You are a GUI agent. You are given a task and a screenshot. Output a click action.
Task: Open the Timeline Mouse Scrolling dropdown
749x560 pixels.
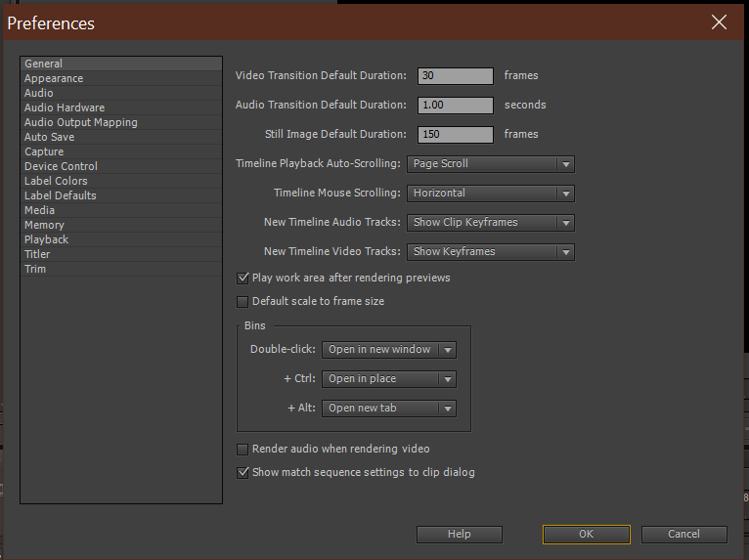click(491, 194)
